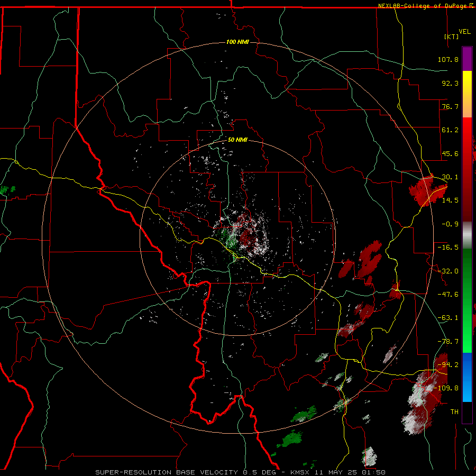476x476 pixels.
Task: Select the -16.5 velocity scale value
Action: tap(448, 248)
